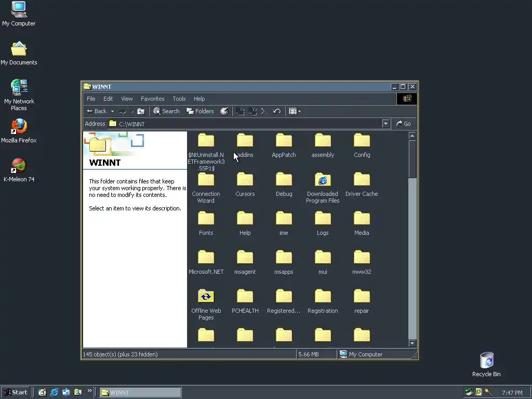Select the Recycle Bin desktop icon
This screenshot has height=399, width=532.
pos(486,364)
